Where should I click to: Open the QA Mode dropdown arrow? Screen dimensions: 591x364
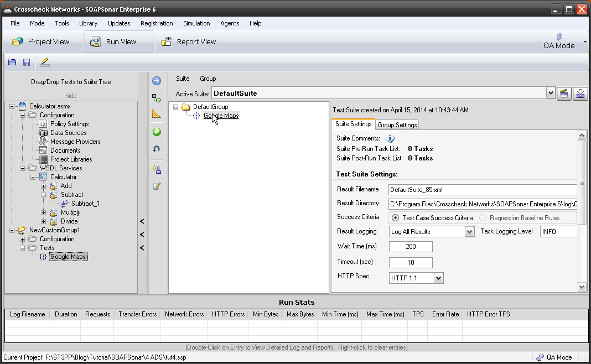pyautogui.click(x=585, y=42)
